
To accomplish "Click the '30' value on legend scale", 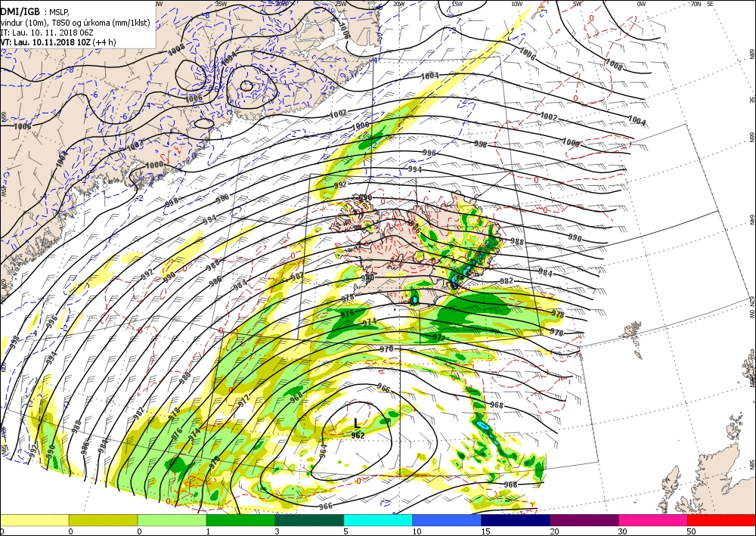I will tap(622, 531).
